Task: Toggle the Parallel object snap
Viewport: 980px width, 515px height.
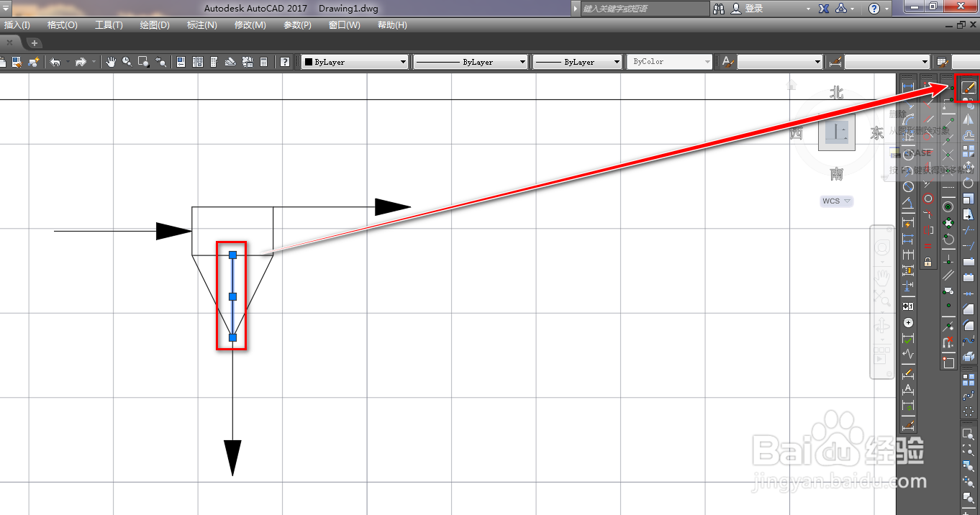Action: (x=948, y=276)
